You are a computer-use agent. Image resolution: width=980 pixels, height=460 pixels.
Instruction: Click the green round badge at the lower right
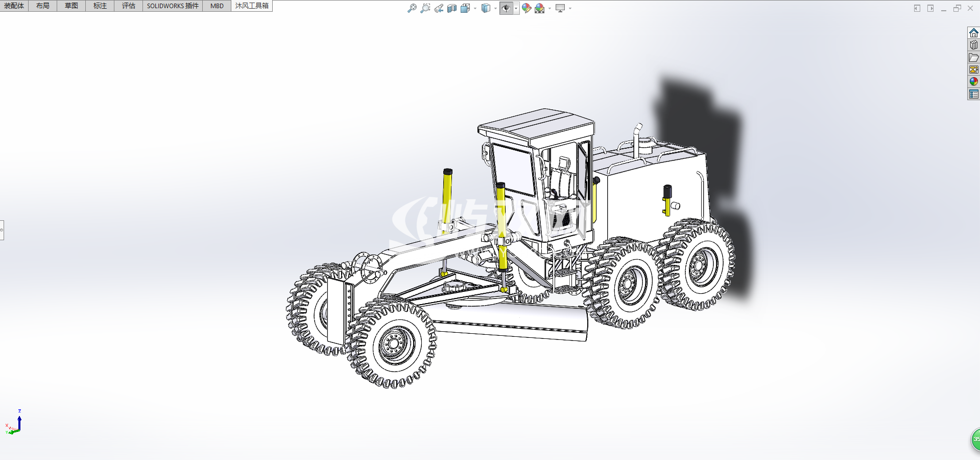(975, 440)
